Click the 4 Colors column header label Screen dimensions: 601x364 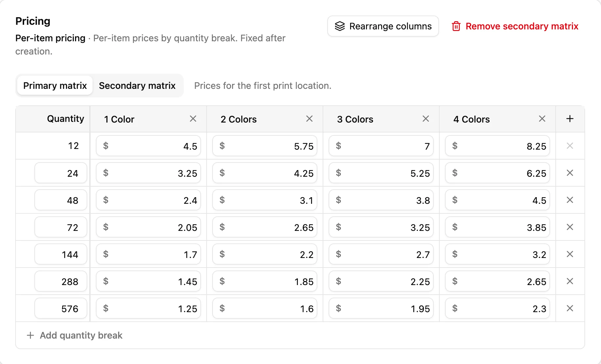[471, 119]
